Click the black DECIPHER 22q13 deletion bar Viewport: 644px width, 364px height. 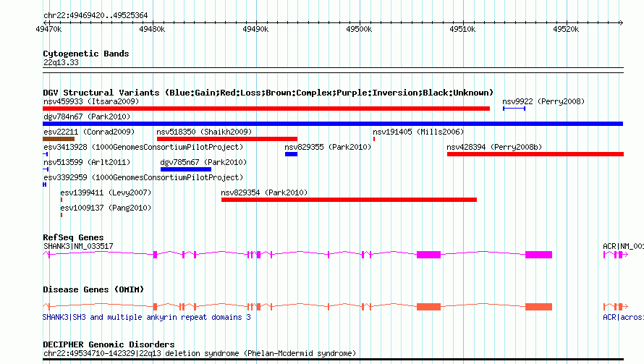(333, 360)
